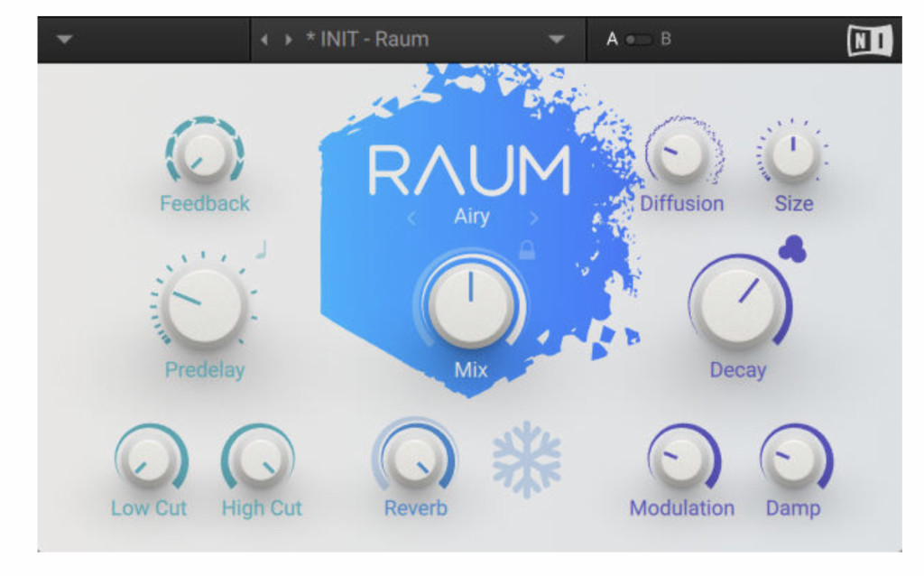Click the musical note sync icon near Predelay
Screen dimensions: 924x576
261,249
